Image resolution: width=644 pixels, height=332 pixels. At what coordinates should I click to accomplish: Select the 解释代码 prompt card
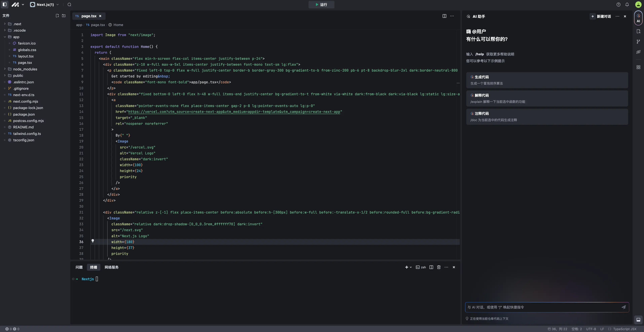pyautogui.click(x=547, y=98)
